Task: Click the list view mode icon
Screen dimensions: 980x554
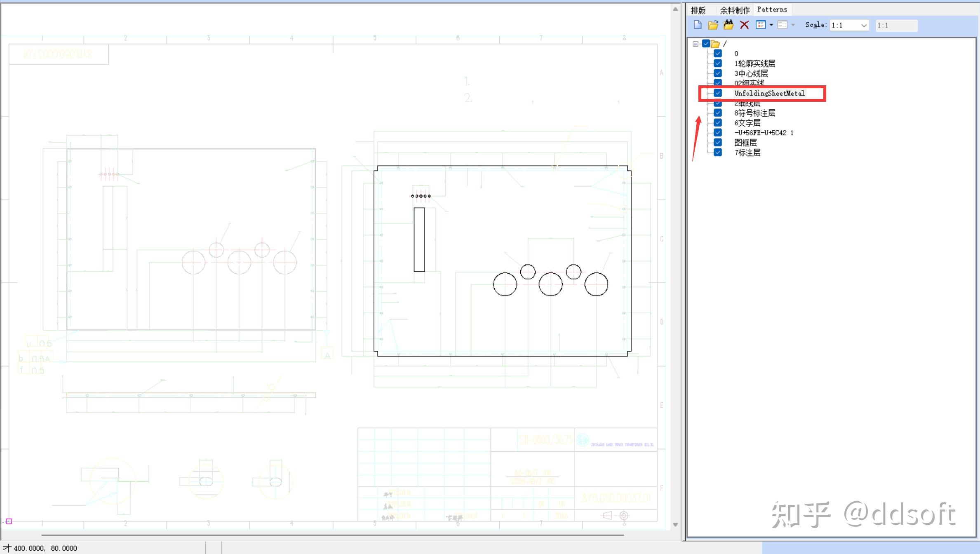Action: pyautogui.click(x=760, y=25)
